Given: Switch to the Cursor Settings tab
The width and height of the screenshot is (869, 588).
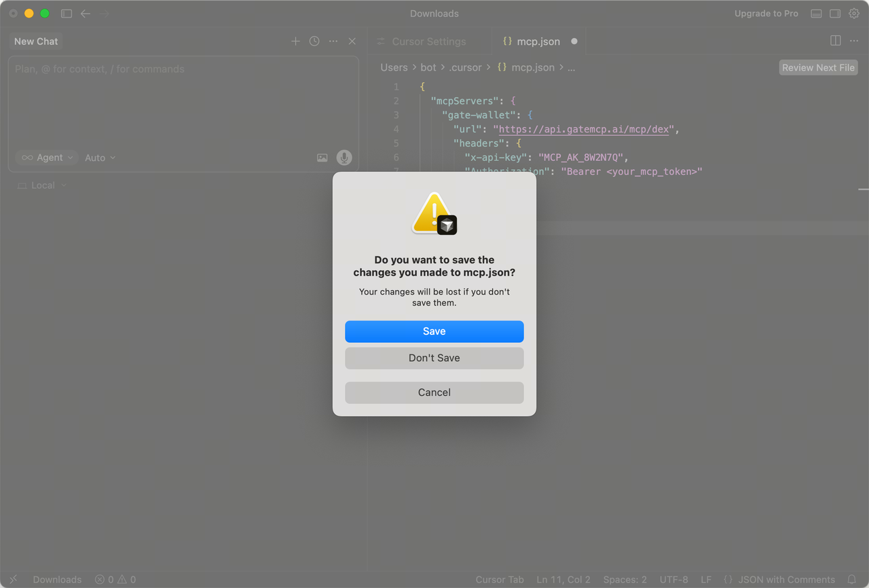Looking at the screenshot, I should 428,41.
